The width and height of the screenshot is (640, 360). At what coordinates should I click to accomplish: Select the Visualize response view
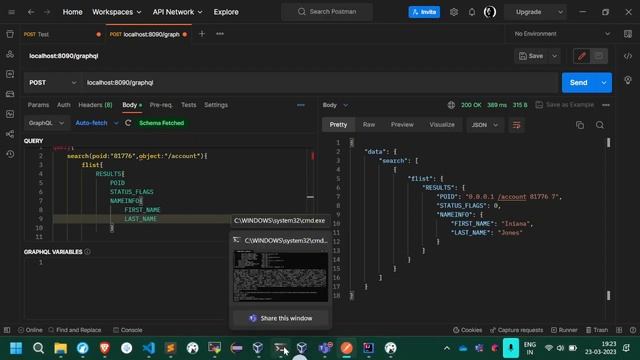point(442,125)
